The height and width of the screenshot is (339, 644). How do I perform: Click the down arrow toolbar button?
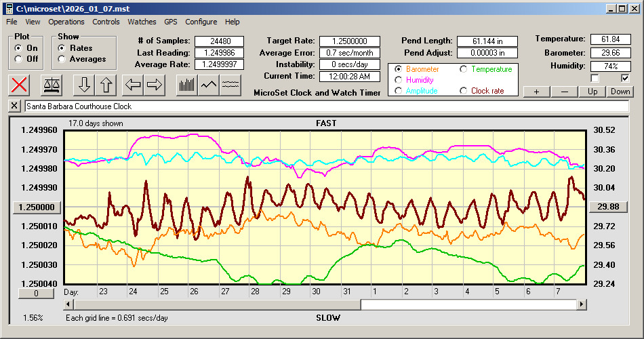click(83, 85)
